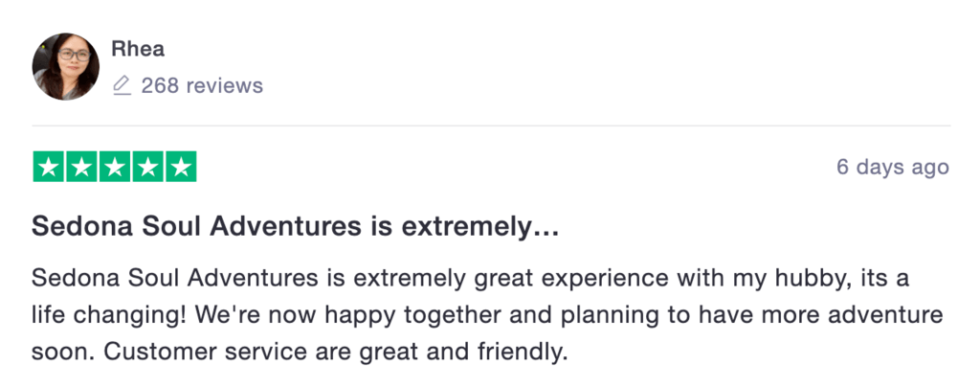Click Rhea's profile avatar photo
The image size is (980, 388).
pyautogui.click(x=66, y=67)
